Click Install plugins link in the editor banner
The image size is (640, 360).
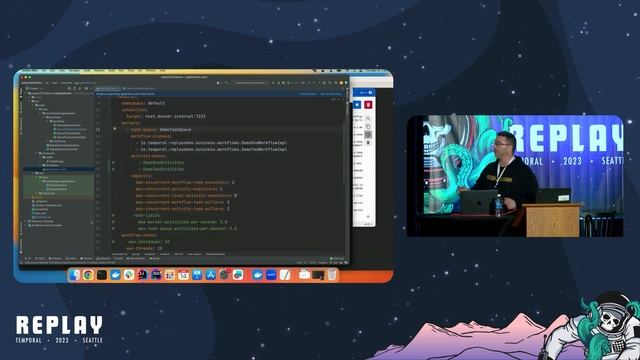pyautogui.click(x=308, y=94)
